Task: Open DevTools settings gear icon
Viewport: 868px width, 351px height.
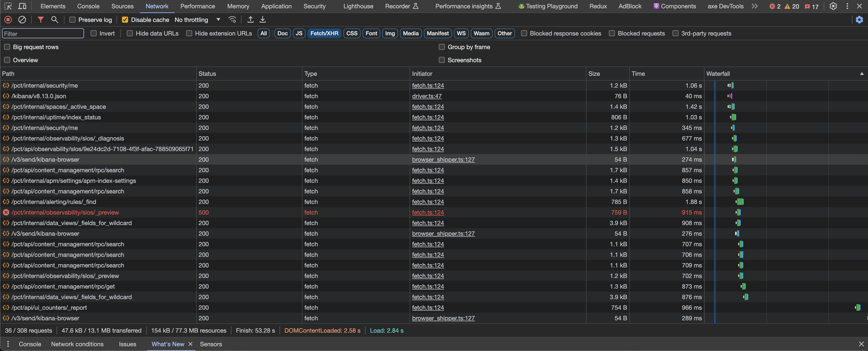Action: (833, 6)
